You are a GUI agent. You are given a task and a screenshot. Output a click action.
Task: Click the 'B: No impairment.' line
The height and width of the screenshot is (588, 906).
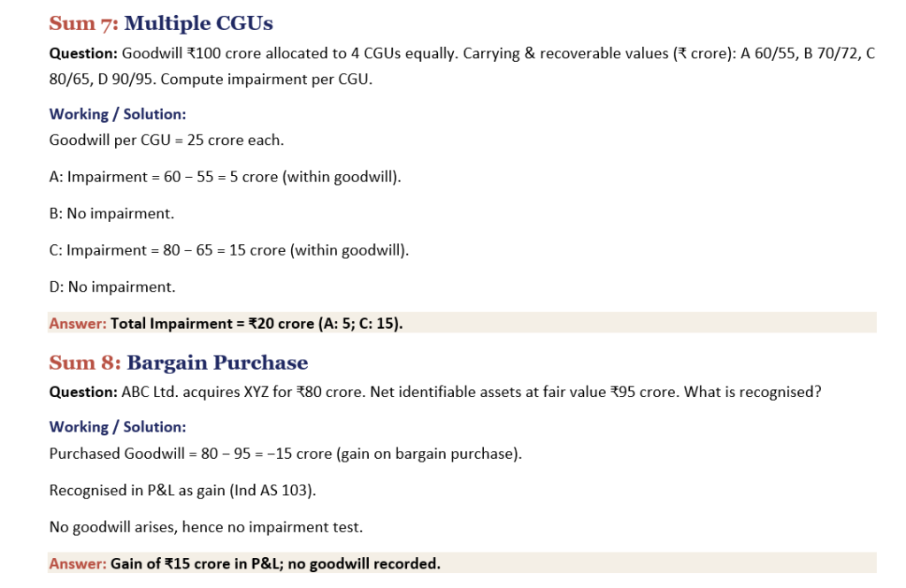111,214
